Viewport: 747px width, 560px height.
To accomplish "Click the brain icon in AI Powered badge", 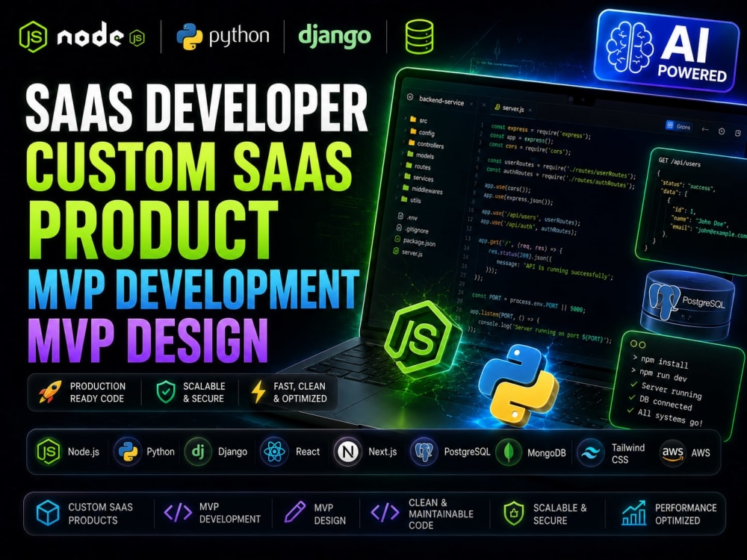I will coord(629,48).
